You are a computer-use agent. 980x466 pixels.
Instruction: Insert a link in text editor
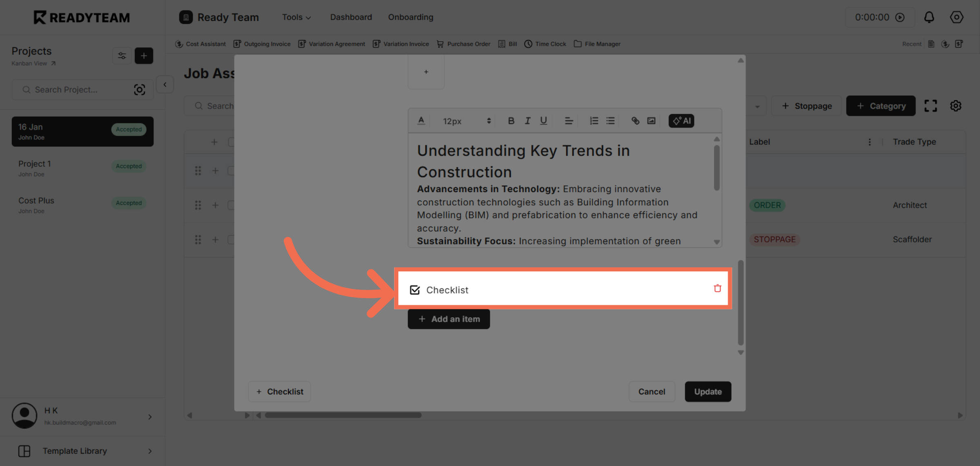point(635,121)
